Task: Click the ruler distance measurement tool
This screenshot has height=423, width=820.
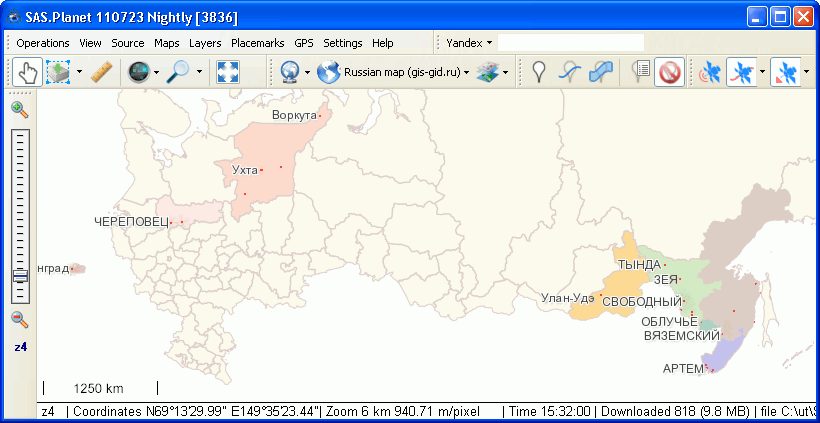Action: point(101,72)
